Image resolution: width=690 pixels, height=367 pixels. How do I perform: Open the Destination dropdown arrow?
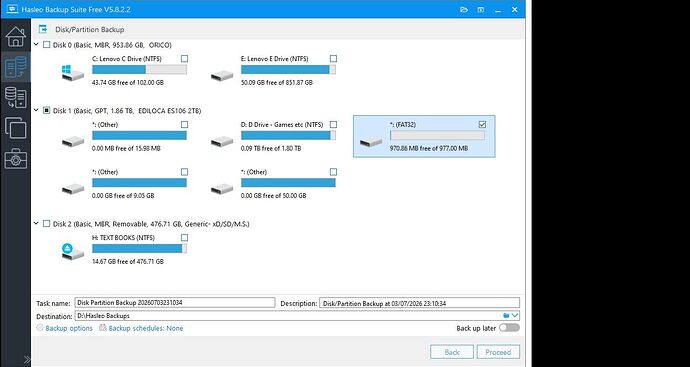[515, 316]
